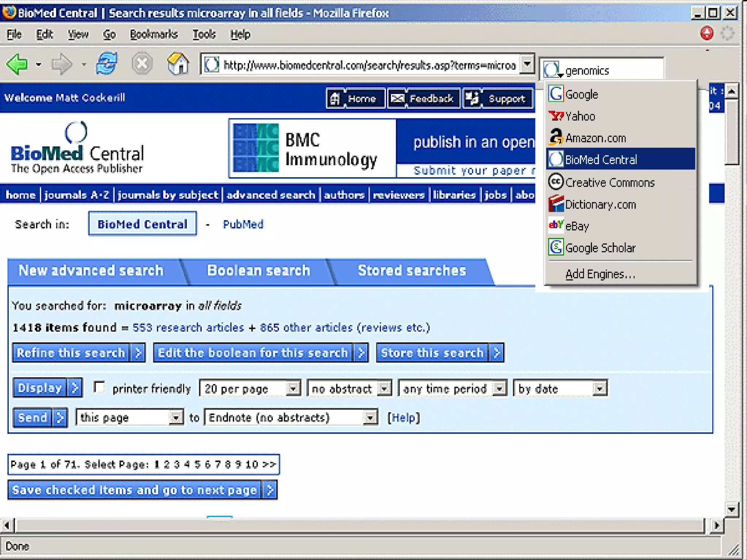The width and height of the screenshot is (747, 560).
Task: Click the Reload page icon
Action: (106, 63)
